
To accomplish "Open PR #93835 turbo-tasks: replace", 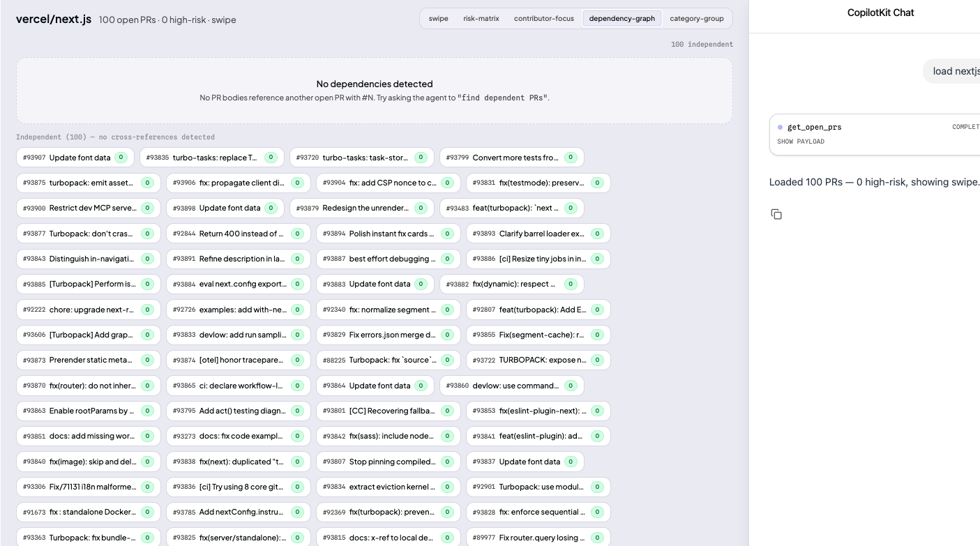I will [x=212, y=158].
